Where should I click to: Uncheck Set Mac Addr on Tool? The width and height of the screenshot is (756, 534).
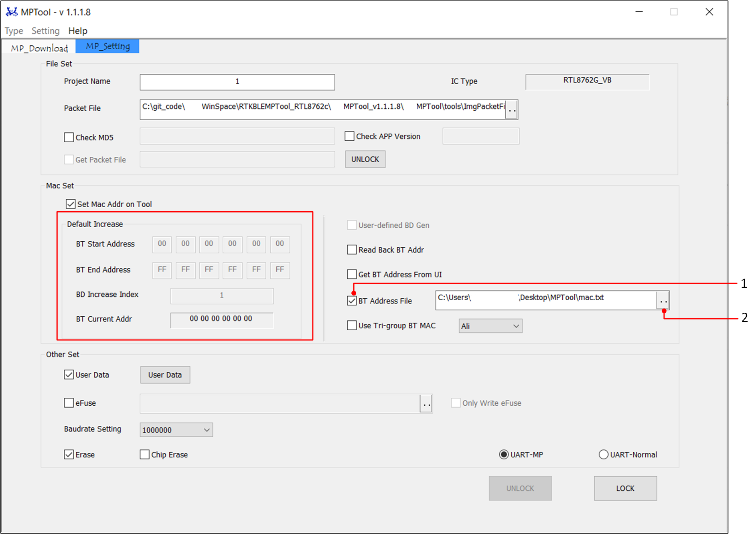[x=71, y=204]
